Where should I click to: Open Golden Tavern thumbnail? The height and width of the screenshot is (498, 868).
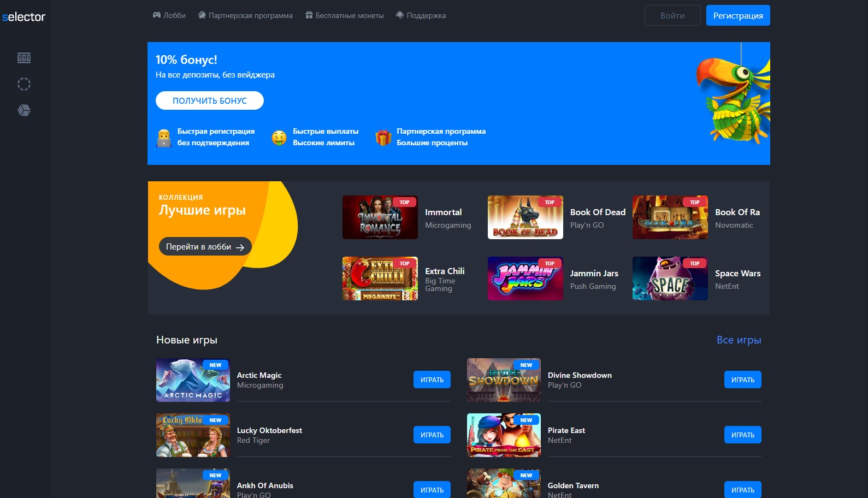(504, 483)
